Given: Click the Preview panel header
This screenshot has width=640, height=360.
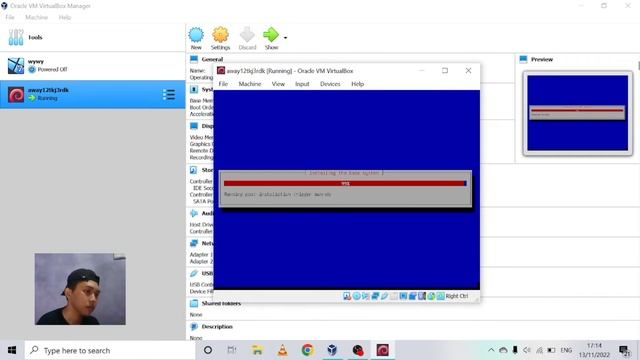Looking at the screenshot, I should [x=542, y=59].
